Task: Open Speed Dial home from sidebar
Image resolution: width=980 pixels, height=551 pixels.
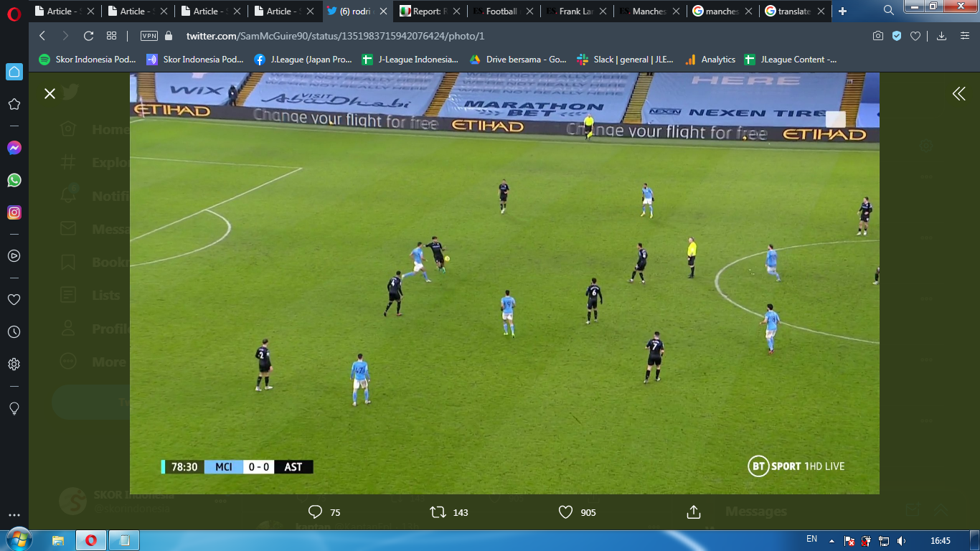Action: 14,72
